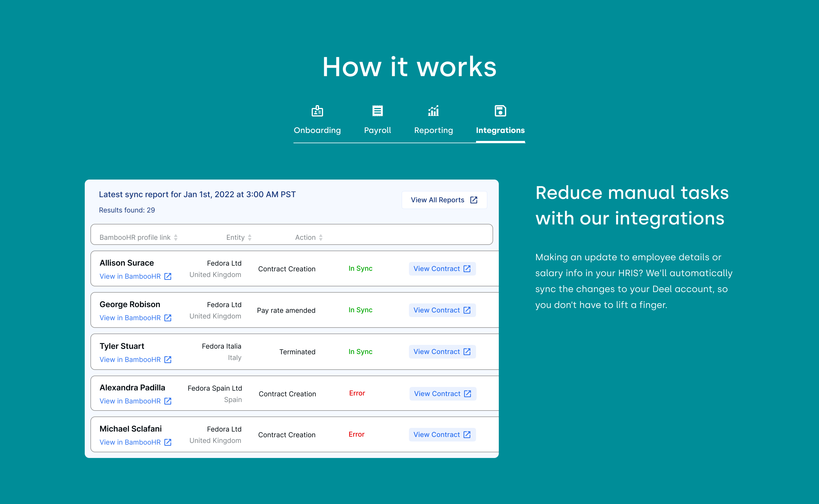Click the Payroll receipt icon
The width and height of the screenshot is (819, 504).
(x=377, y=111)
